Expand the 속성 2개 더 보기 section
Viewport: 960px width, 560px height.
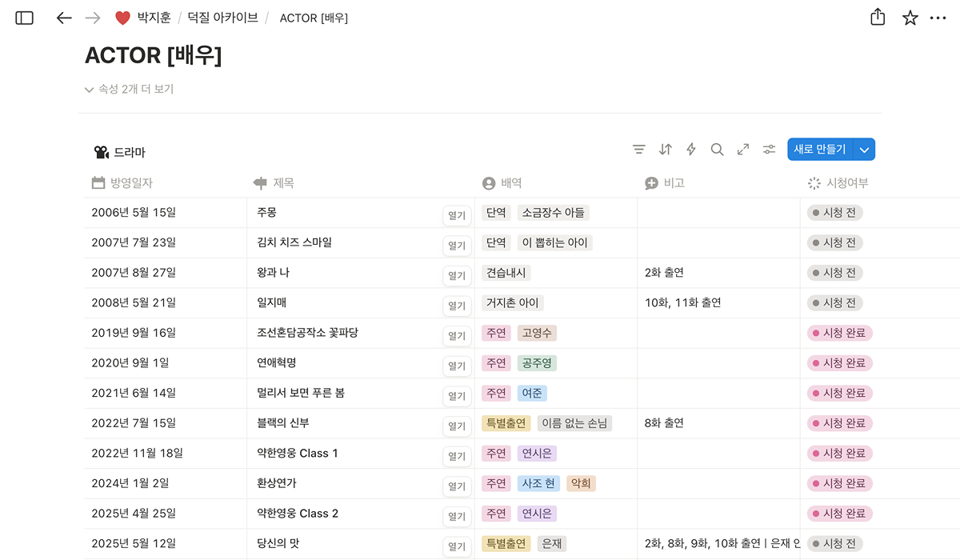(129, 90)
